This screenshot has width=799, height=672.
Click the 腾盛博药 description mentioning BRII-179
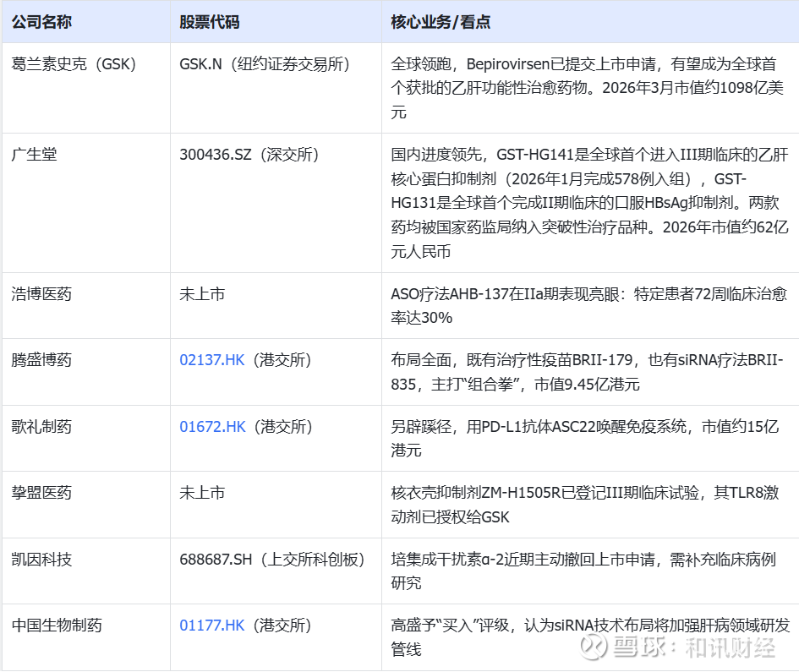tap(587, 373)
